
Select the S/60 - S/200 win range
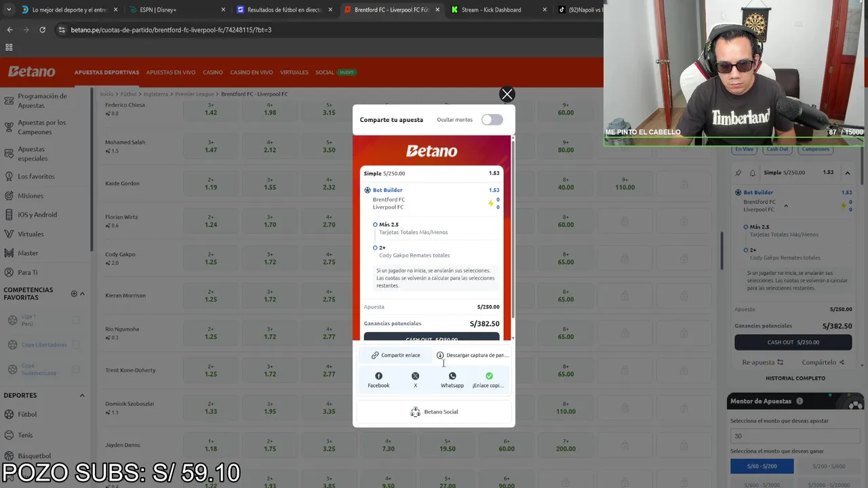tap(762, 466)
